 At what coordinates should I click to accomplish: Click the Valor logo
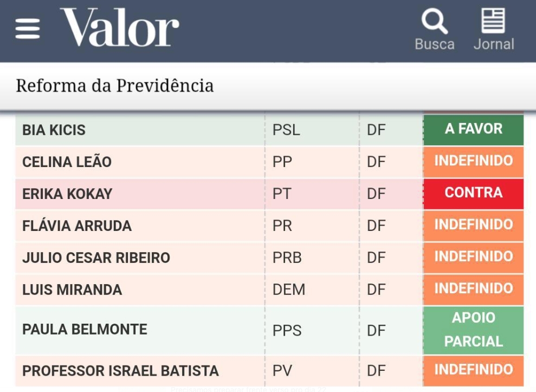click(119, 28)
